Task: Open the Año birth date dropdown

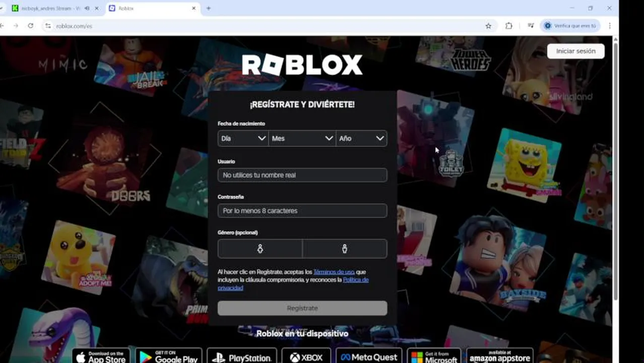Action: point(361,138)
